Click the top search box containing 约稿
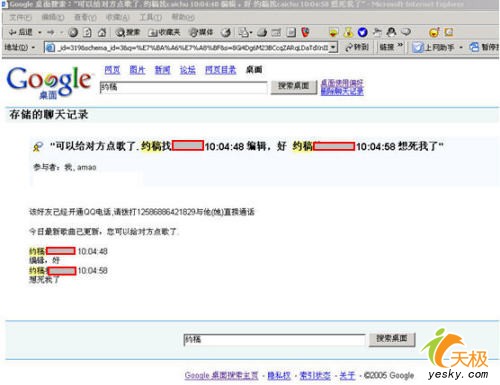This screenshot has height=385, width=500. 183,88
